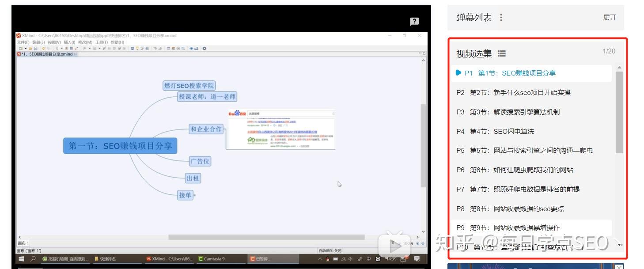The height and width of the screenshot is (269, 644).
Task: Click the 1/20 episode counter text
Action: click(609, 51)
